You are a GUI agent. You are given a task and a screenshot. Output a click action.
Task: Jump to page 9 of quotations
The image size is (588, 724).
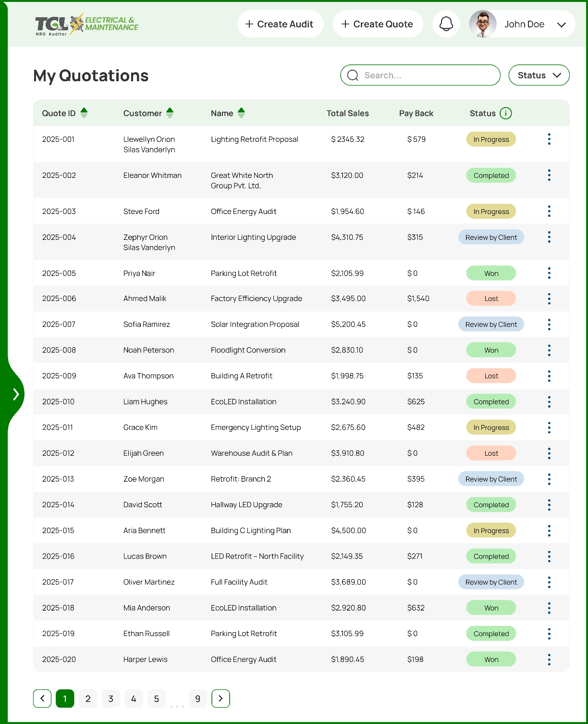tap(197, 699)
